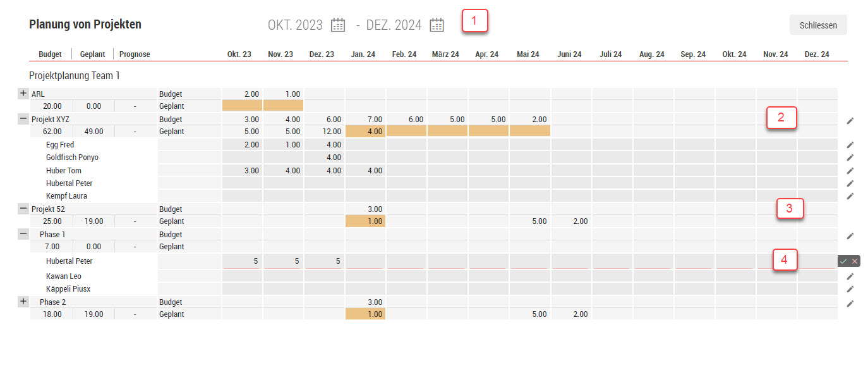Select the Käppeli Piusx name

68,289
